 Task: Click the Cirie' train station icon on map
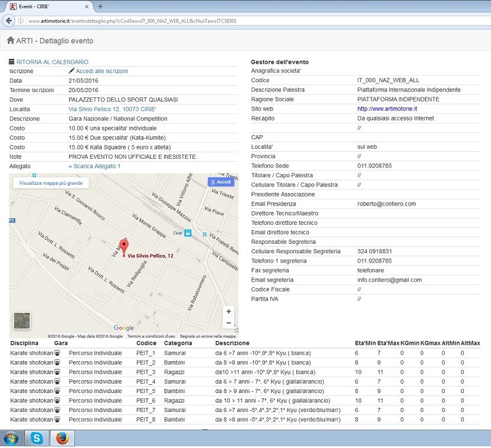click(x=188, y=233)
